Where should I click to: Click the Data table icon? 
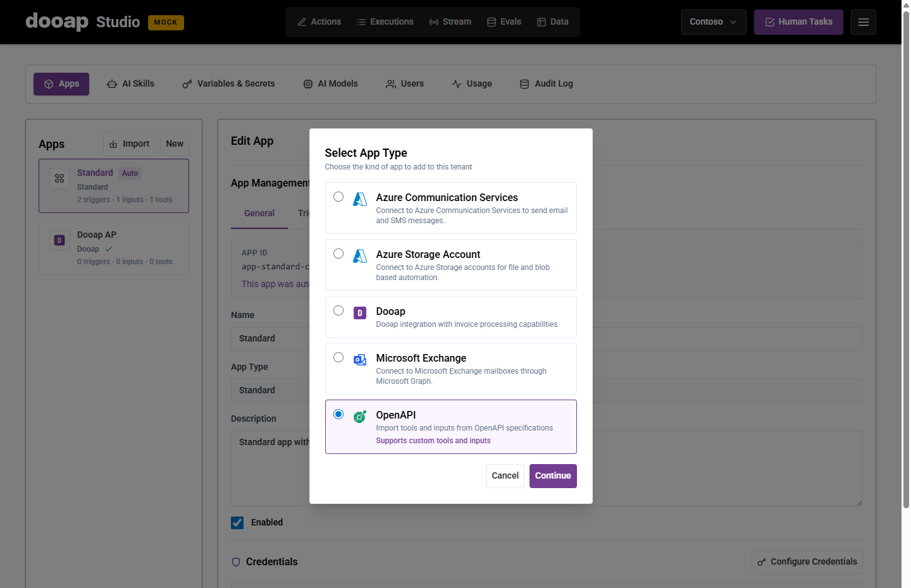(x=542, y=22)
